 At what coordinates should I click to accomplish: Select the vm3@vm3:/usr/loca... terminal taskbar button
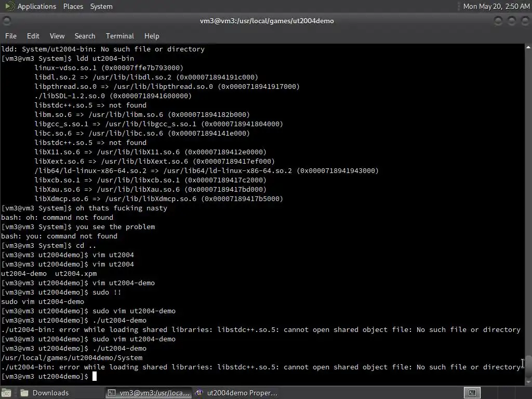tap(149, 393)
